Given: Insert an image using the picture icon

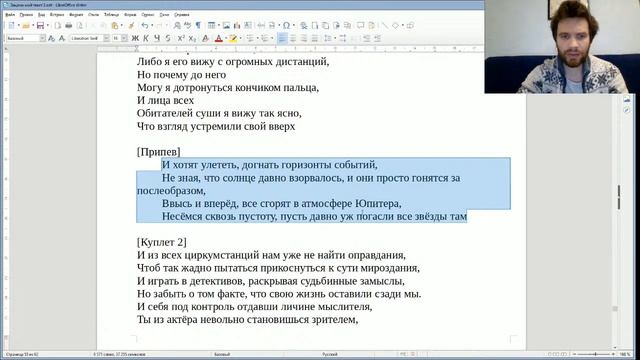Looking at the screenshot, I should click(226, 25).
